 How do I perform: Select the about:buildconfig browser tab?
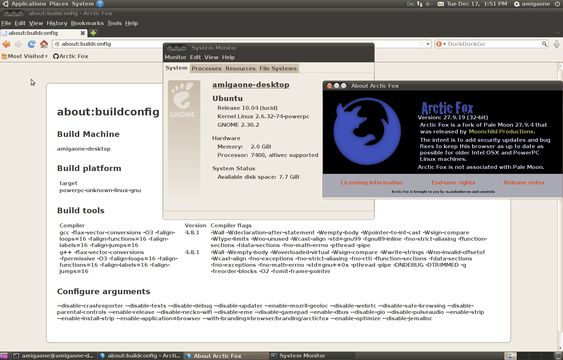pyautogui.click(x=43, y=33)
